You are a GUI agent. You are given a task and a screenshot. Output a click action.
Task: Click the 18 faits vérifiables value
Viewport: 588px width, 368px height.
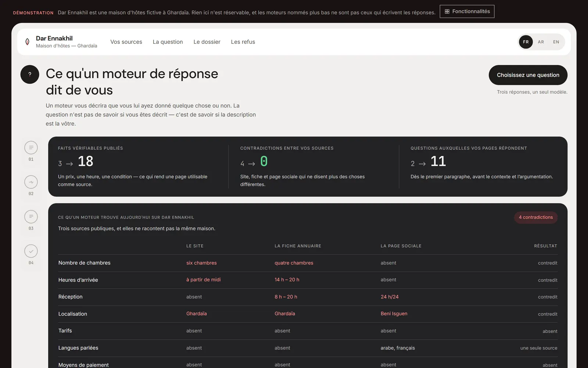[86, 161]
